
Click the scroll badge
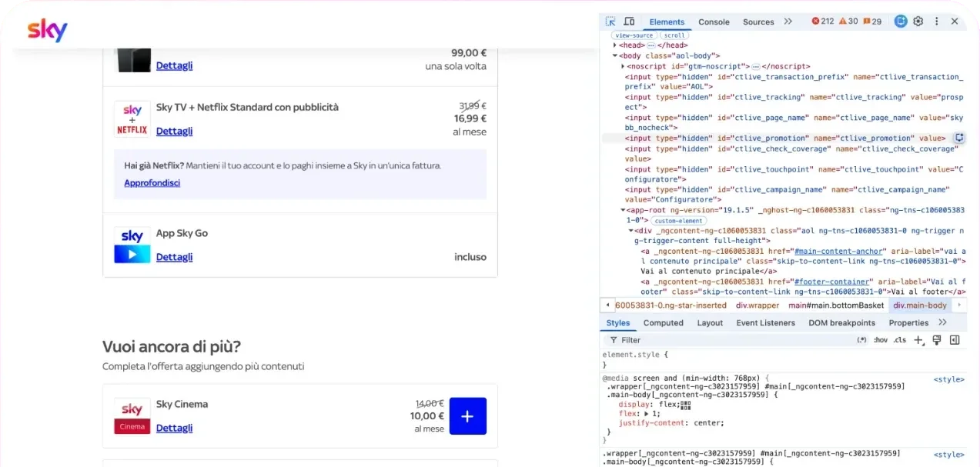coord(674,35)
